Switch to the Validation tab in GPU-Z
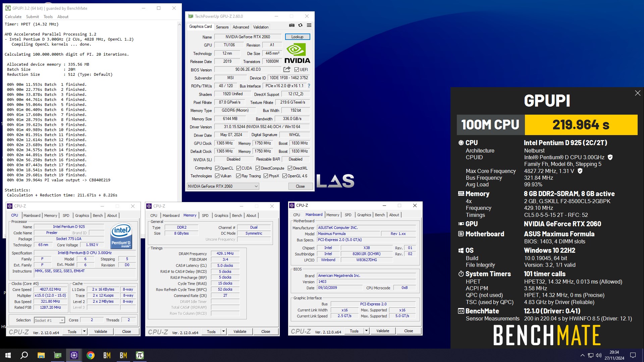Viewport: 644px width, 362px height. click(261, 27)
